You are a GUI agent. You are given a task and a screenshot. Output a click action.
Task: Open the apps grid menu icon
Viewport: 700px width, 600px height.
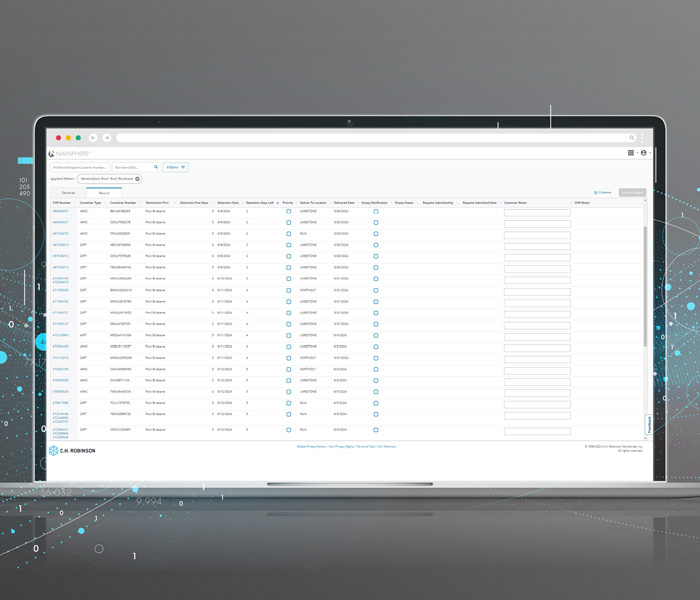coord(631,153)
